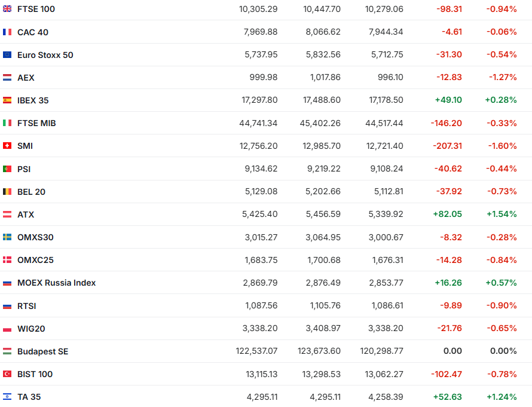Screen dimensions: 532x407
Task: Open the FTSE 100 index link
Action: tap(36, 9)
